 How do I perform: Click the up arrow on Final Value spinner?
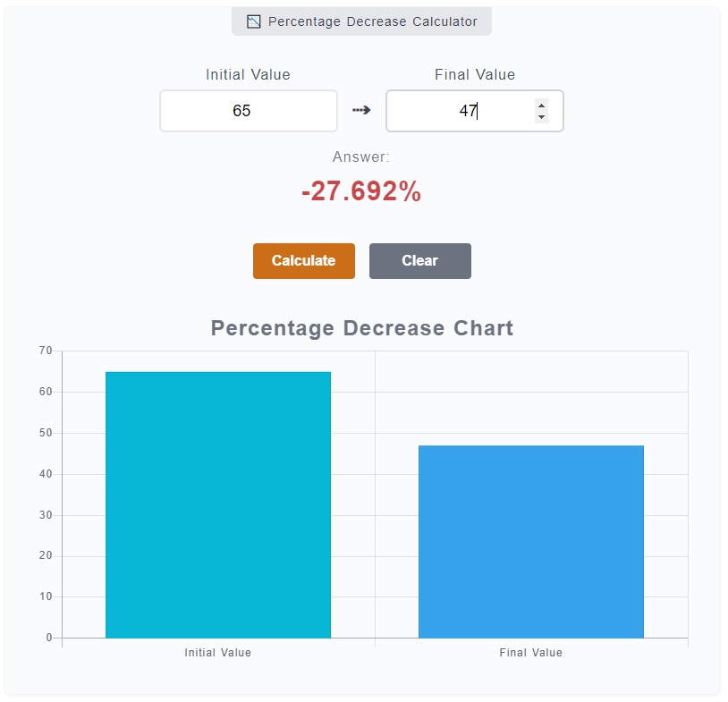(541, 105)
